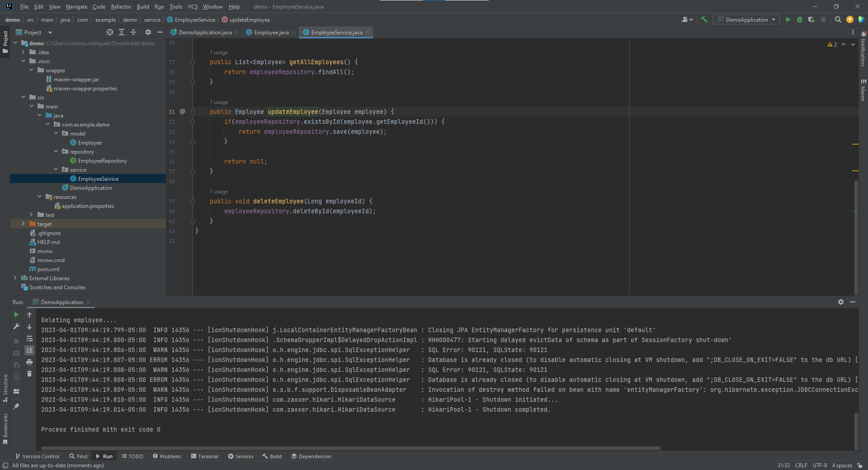Run DemoApplication with Coverage
The height and width of the screenshot is (470, 868).
811,19
